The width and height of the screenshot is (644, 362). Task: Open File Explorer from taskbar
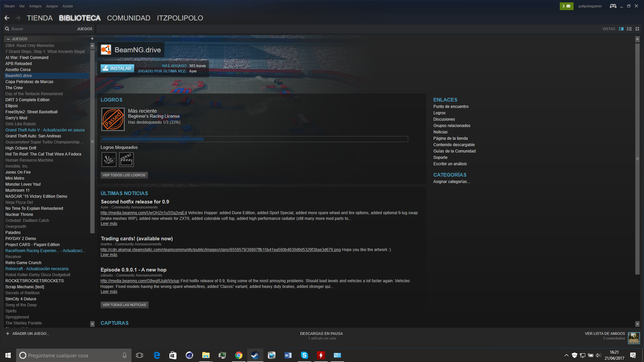click(206, 355)
